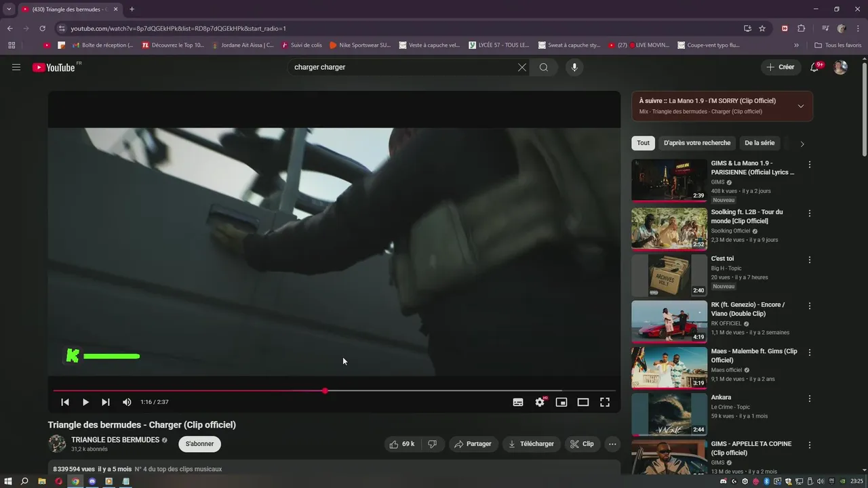Viewport: 868px width, 488px height.
Task: Clear the search text with the X
Action: pyautogui.click(x=522, y=67)
